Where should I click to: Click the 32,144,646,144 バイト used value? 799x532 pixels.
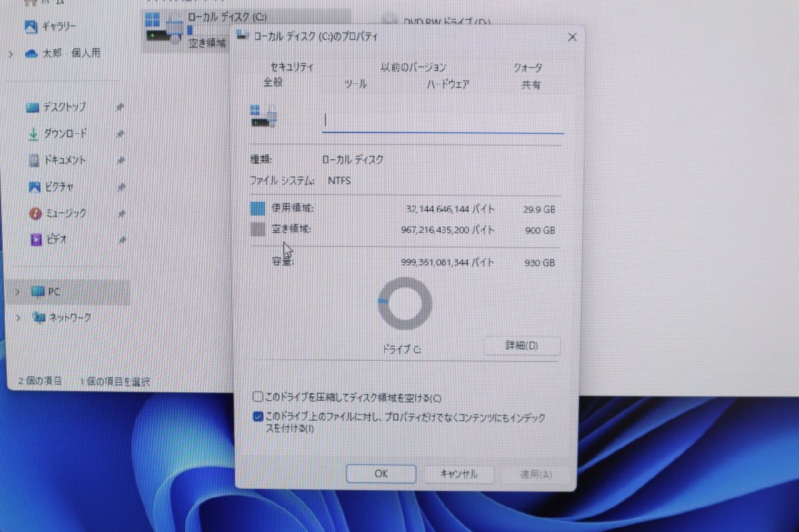tap(450, 209)
